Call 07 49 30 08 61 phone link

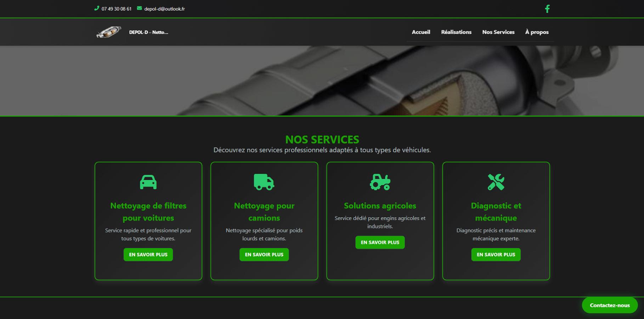[116, 9]
